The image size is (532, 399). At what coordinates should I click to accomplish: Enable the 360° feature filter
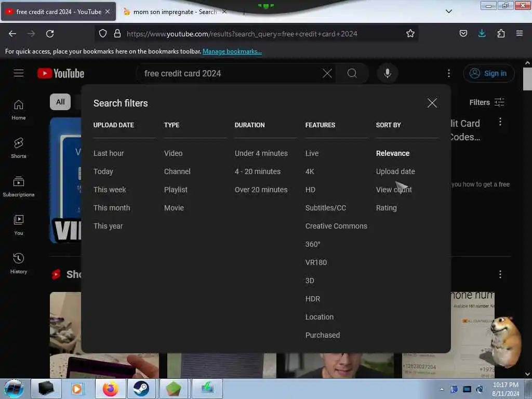(313, 244)
